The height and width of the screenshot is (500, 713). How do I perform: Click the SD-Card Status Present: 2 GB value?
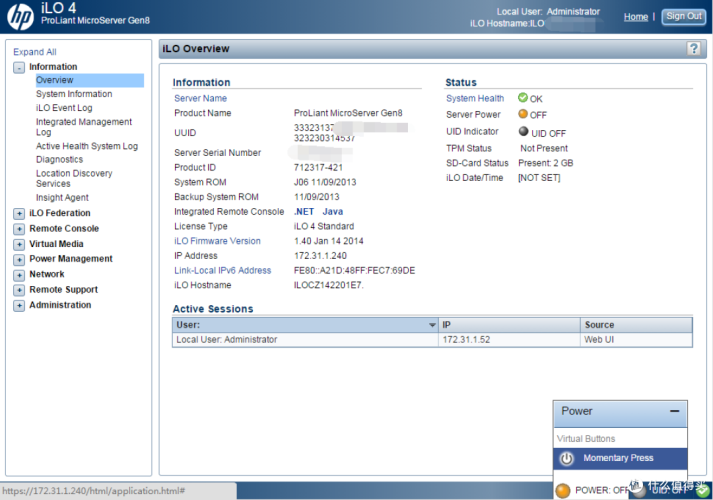coord(546,163)
